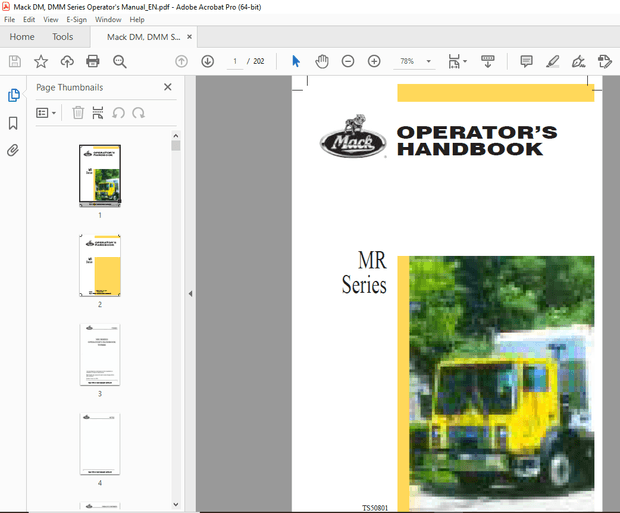Switch to the Tools tab
This screenshot has width=620, height=513.
(x=62, y=37)
